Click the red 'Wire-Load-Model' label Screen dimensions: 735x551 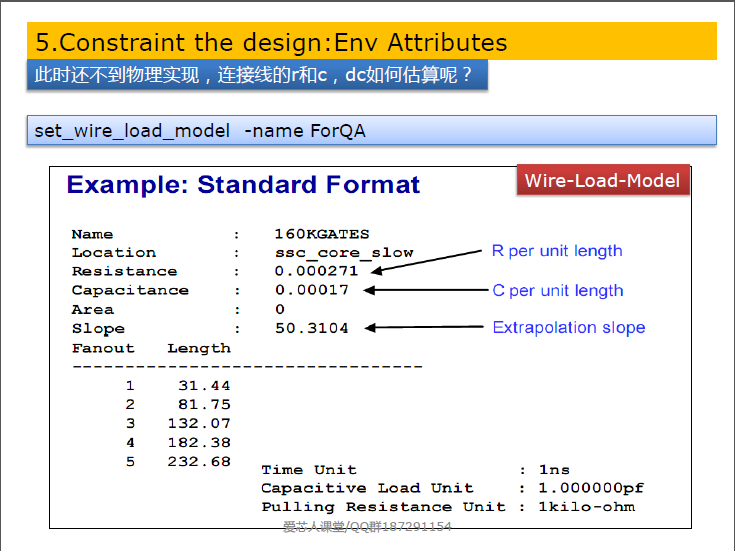tap(603, 180)
